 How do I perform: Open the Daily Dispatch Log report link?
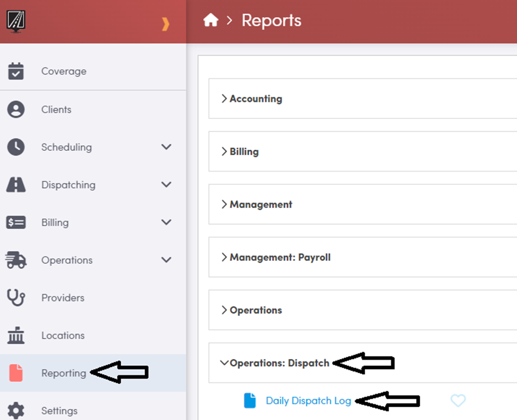click(309, 401)
